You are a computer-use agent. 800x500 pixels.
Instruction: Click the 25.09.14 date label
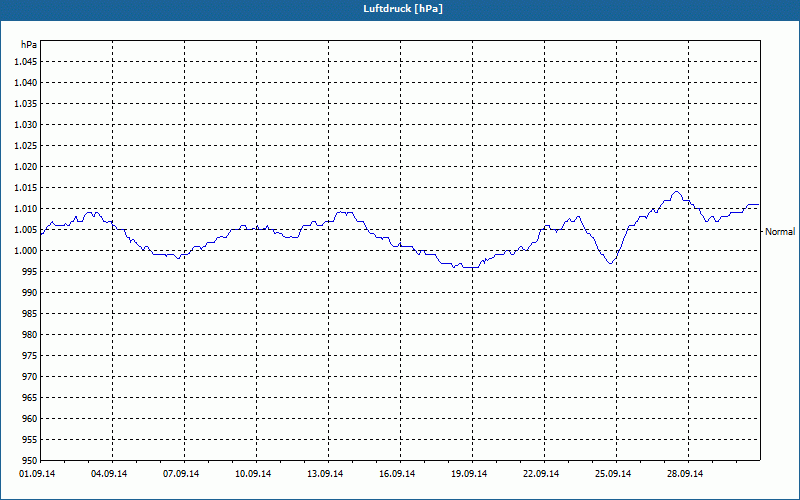[x=613, y=474]
